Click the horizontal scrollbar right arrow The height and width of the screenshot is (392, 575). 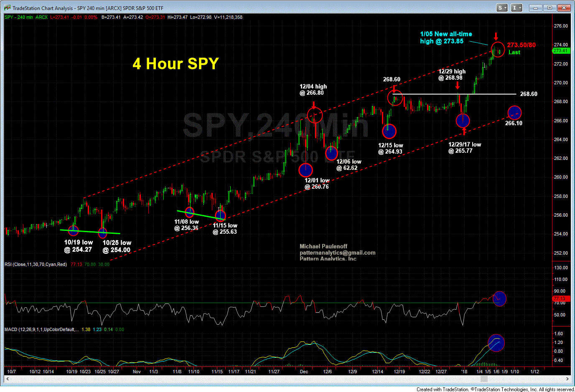(x=567, y=379)
